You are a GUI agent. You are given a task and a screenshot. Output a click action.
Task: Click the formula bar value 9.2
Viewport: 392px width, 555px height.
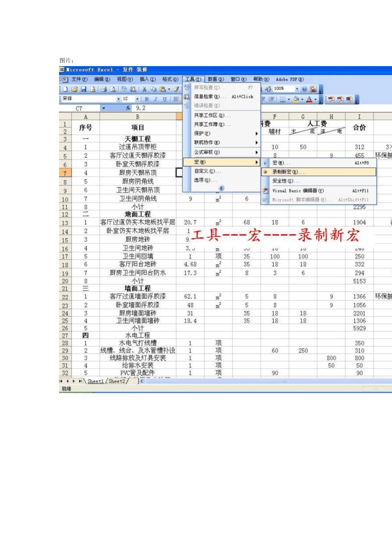(x=141, y=108)
